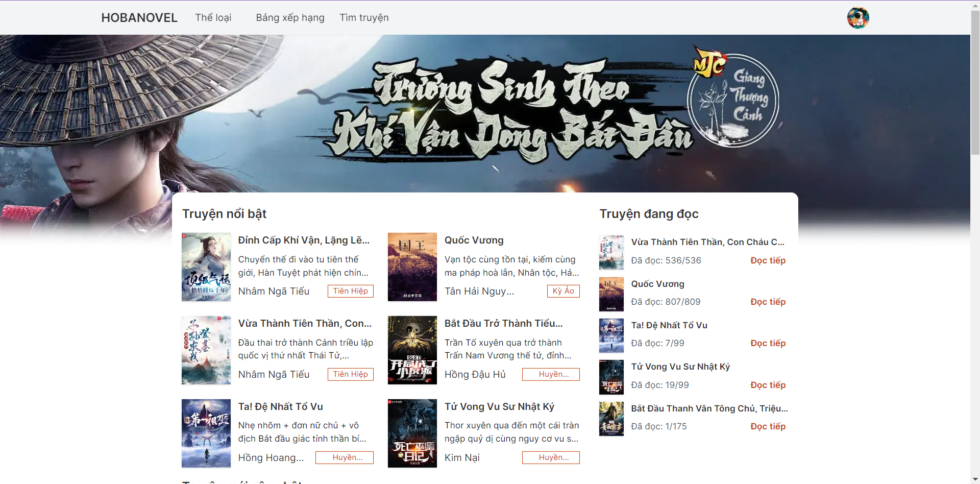Open the Thể loại genre menu
980x484 pixels.
(213, 18)
